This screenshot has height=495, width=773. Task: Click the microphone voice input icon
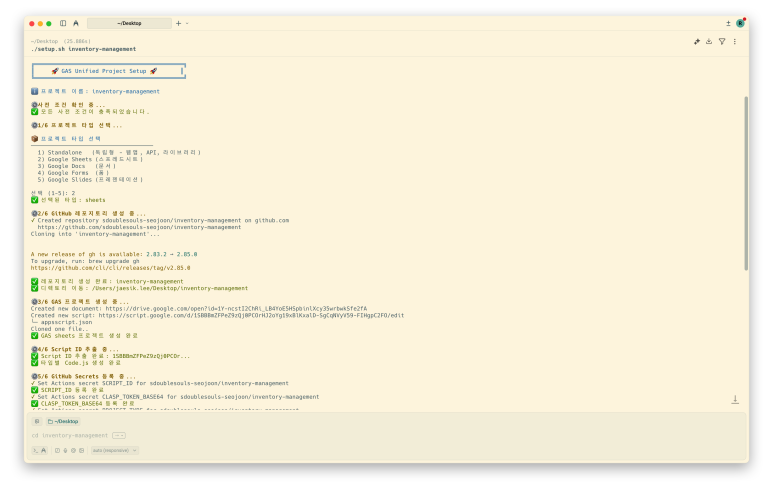tap(65, 450)
